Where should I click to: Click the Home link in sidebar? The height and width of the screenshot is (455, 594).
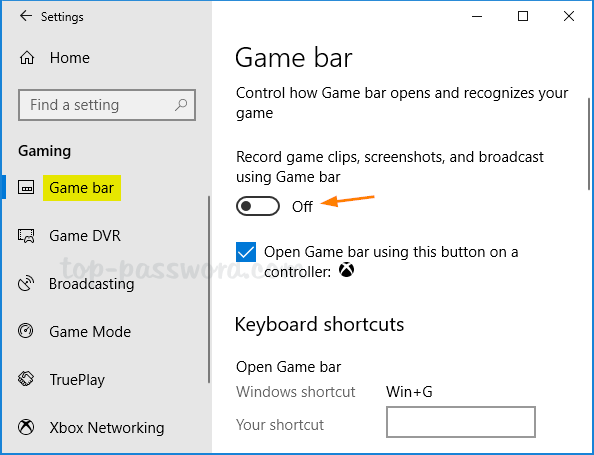point(70,58)
